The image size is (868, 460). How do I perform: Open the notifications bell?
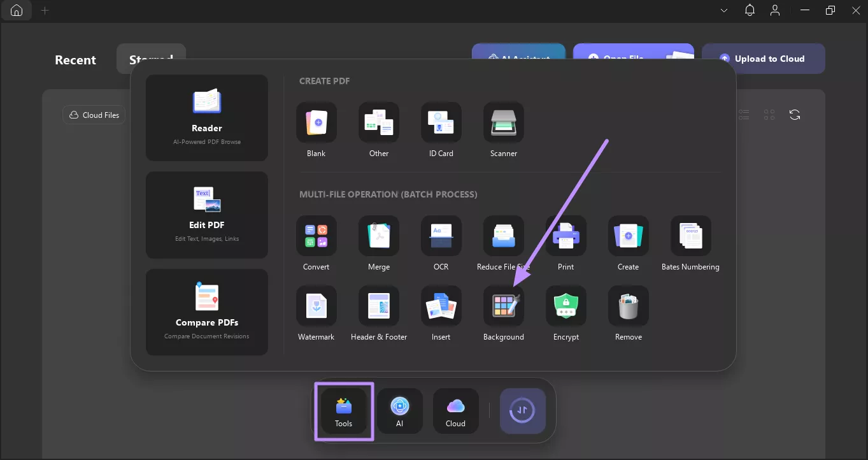coord(750,11)
